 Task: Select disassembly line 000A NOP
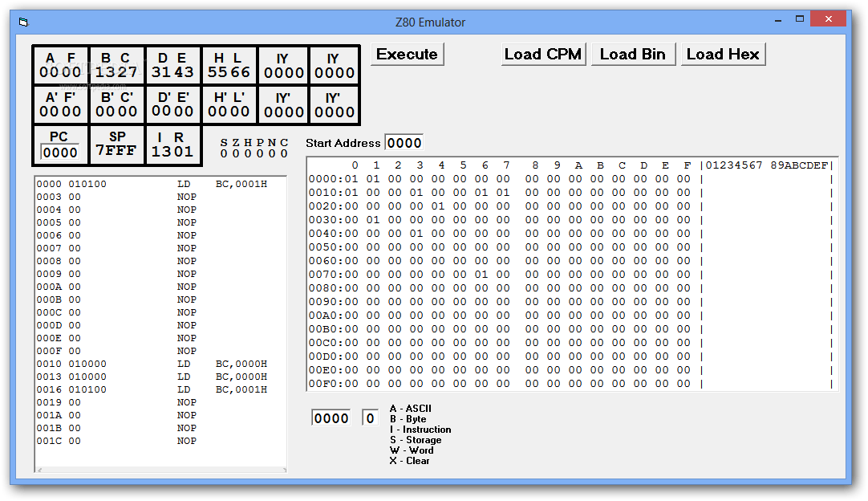pyautogui.click(x=116, y=287)
